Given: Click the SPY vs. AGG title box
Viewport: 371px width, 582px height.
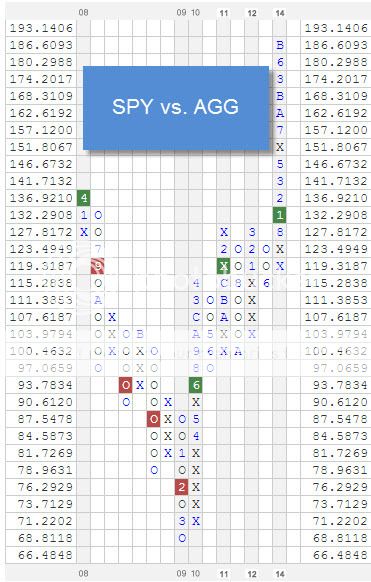Looking at the screenshot, I should [176, 108].
